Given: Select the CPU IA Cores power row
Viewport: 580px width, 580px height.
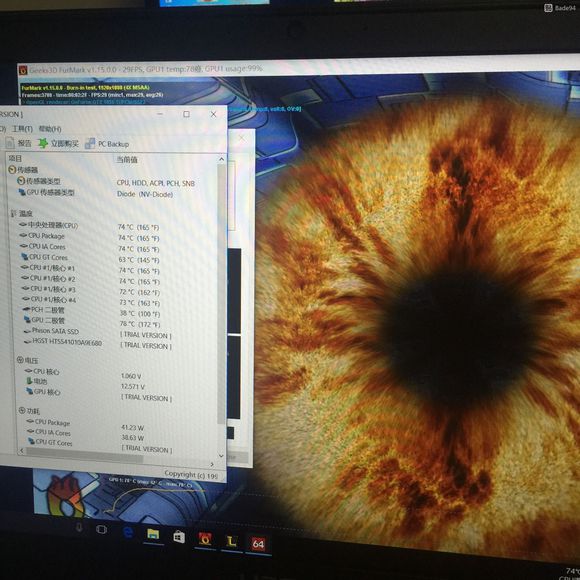Looking at the screenshot, I should tap(86, 435).
